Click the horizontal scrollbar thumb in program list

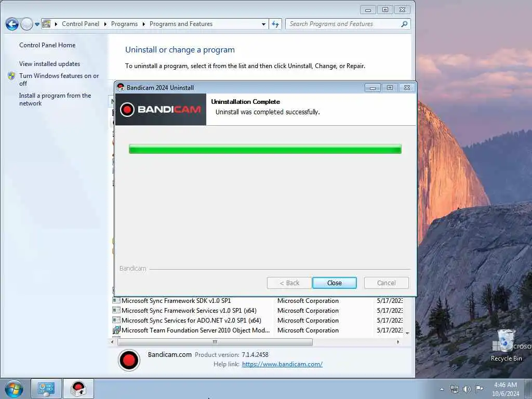(215, 342)
